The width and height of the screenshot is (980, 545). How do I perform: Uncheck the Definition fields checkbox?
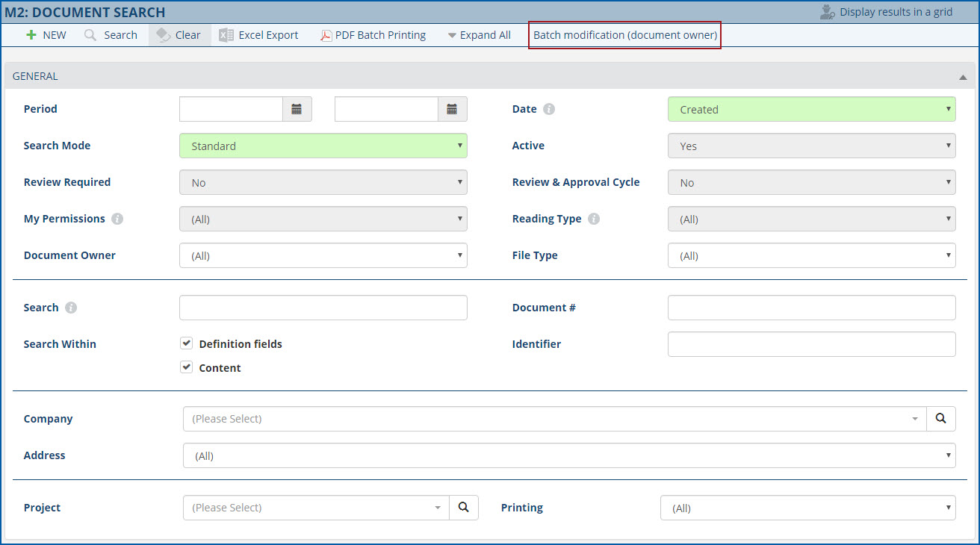coord(187,343)
